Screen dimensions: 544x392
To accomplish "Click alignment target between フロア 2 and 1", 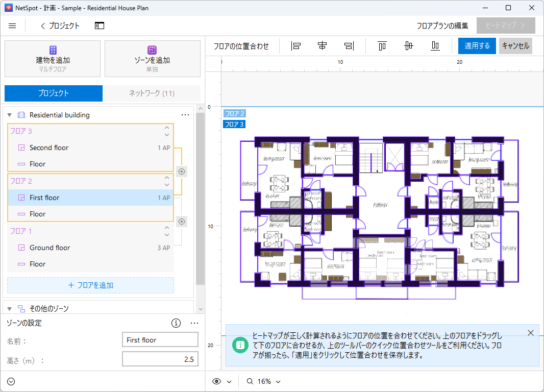I will click(x=182, y=222).
